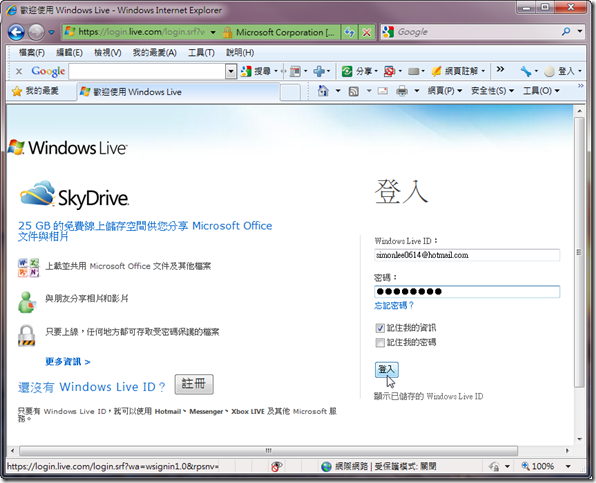Click the SkyDrive cloud logo
This screenshot has width=596, height=483.
point(74,195)
